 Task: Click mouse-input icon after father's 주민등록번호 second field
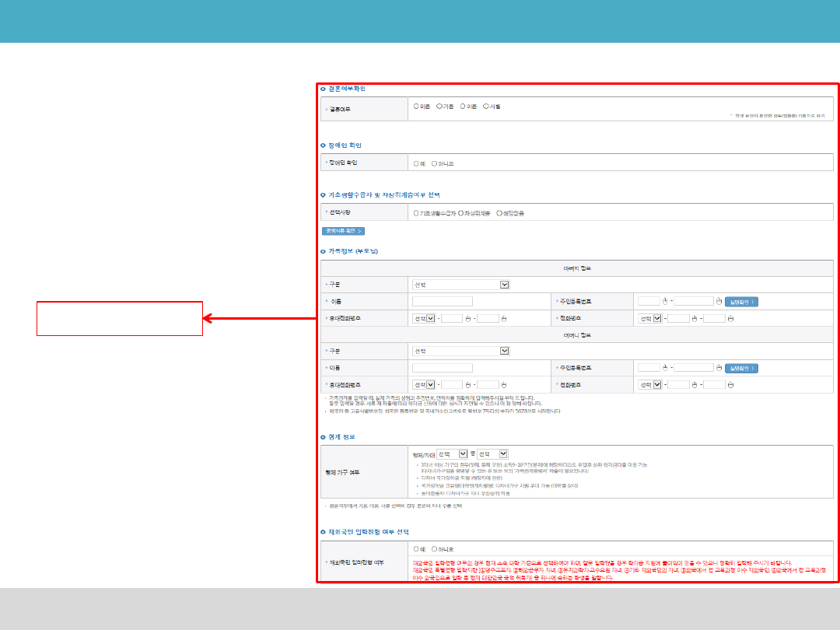pos(719,301)
